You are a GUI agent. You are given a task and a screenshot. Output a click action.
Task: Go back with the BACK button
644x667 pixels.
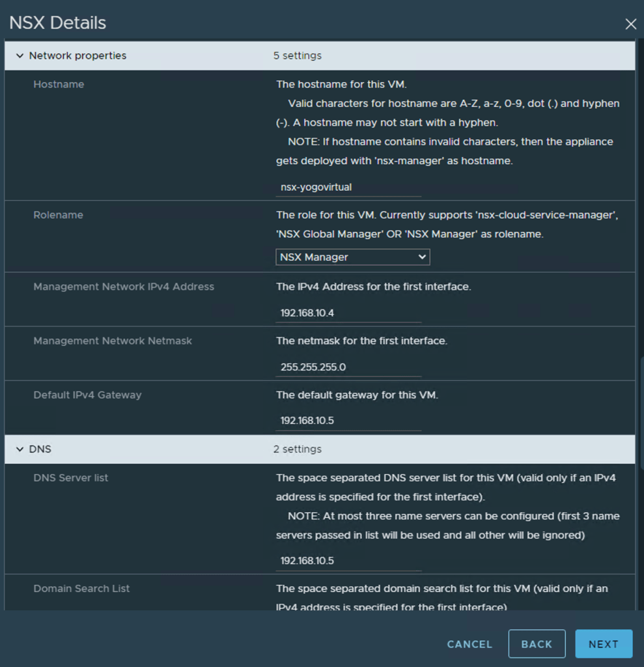click(537, 644)
